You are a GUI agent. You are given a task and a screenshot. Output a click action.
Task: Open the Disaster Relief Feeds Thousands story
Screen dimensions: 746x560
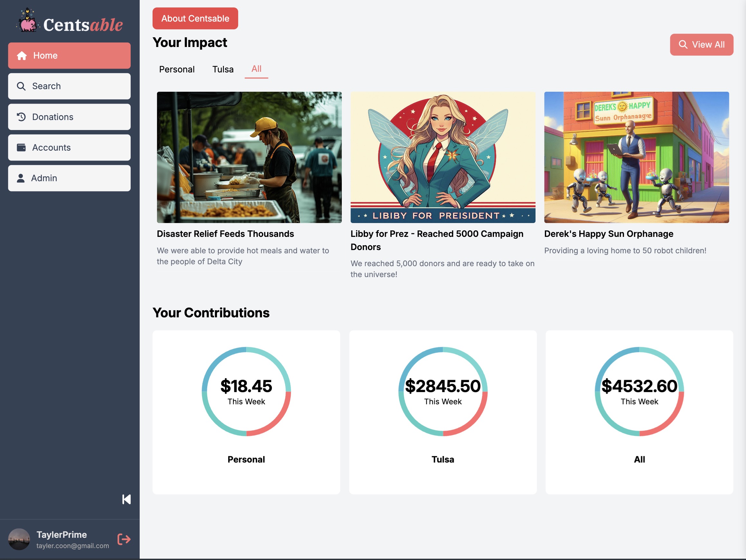(249, 157)
